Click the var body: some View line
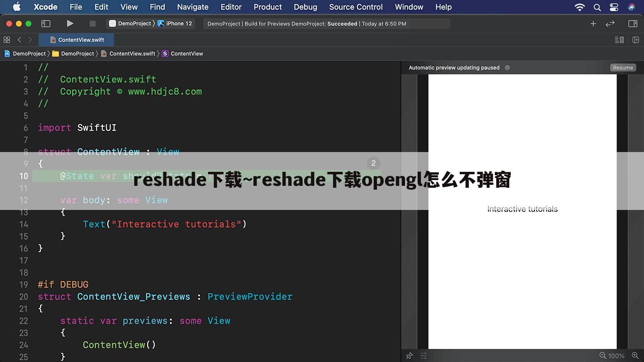The image size is (644, 362). pos(114,200)
